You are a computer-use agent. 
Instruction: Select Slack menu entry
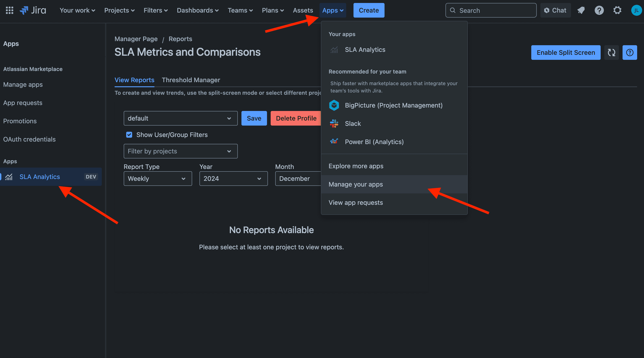tap(394, 124)
